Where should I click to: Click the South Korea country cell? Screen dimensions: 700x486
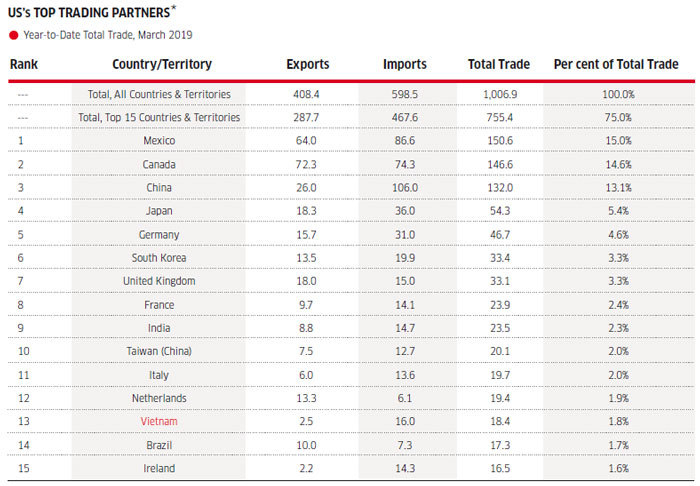(158, 258)
